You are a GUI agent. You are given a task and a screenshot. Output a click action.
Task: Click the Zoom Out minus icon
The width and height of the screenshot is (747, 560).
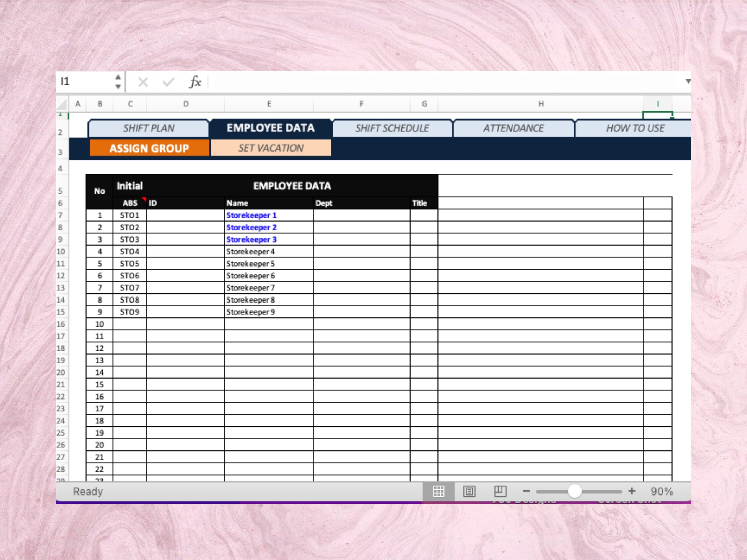click(x=527, y=492)
